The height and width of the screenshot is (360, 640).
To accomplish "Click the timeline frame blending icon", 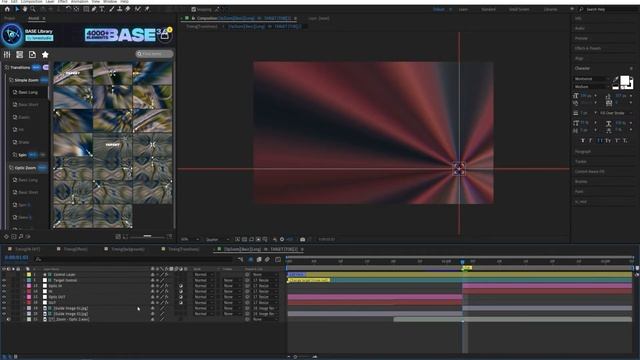I will pyautogui.click(x=259, y=260).
